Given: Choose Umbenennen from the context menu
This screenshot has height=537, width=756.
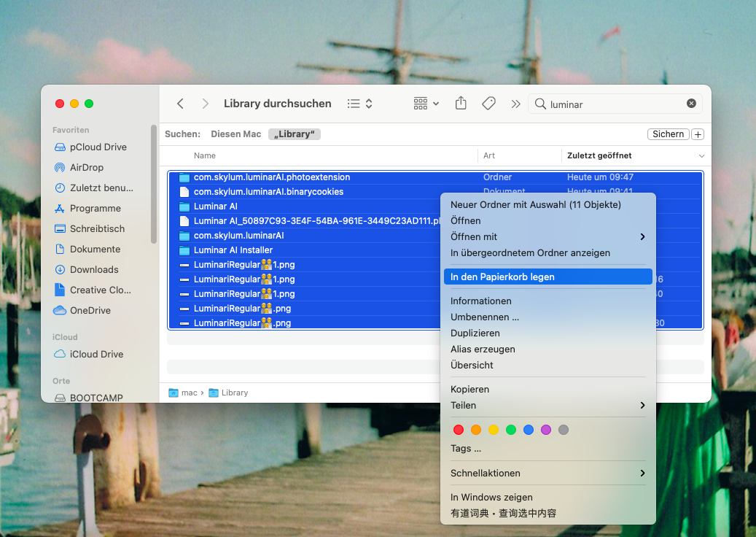Looking at the screenshot, I should tap(547, 317).
